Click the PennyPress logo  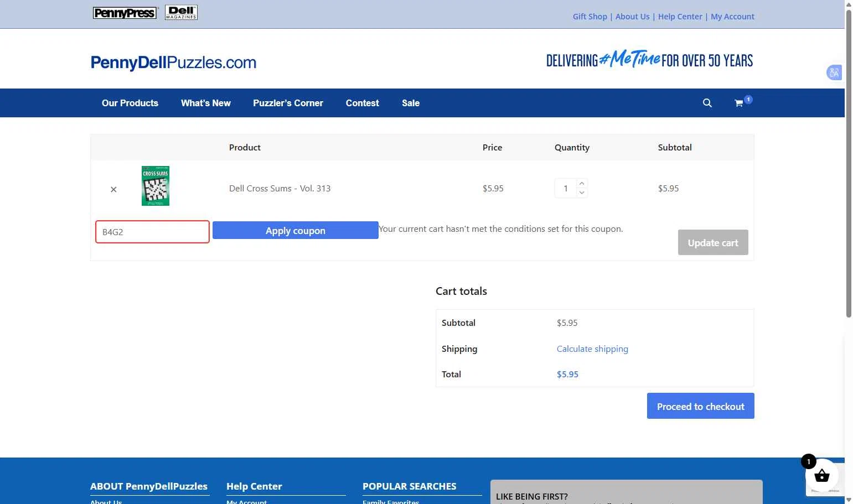tap(125, 13)
